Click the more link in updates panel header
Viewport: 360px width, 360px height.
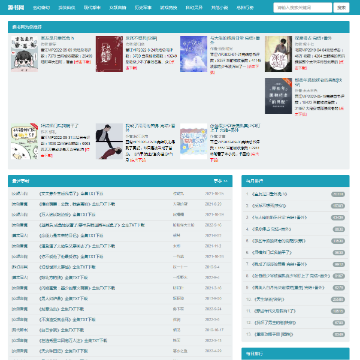(x=220, y=181)
